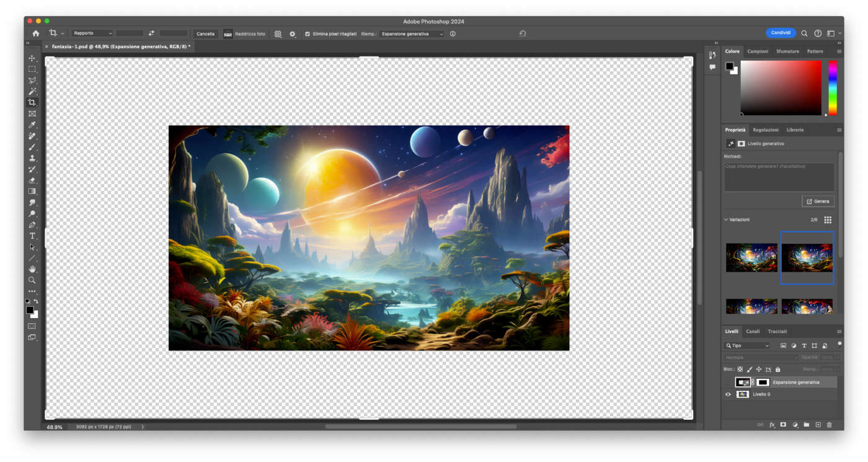Delete the selected layer with trash icon
The width and height of the screenshot is (868, 462).
(830, 425)
